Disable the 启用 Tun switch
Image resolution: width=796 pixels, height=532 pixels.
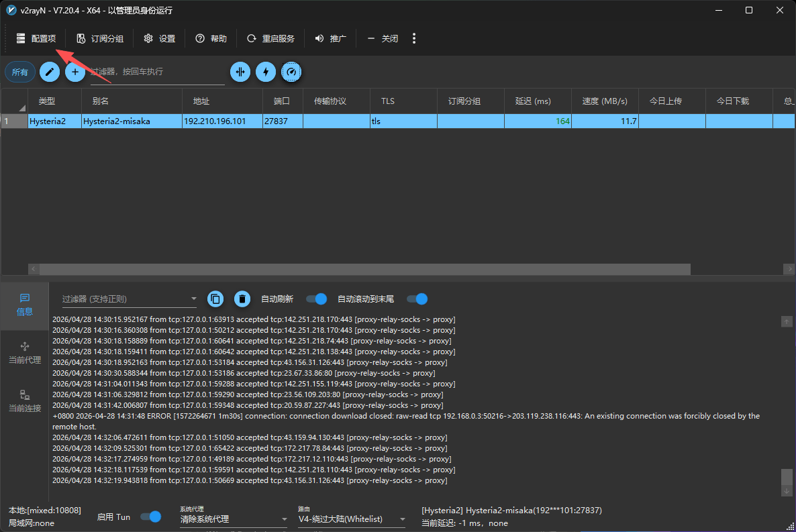151,517
